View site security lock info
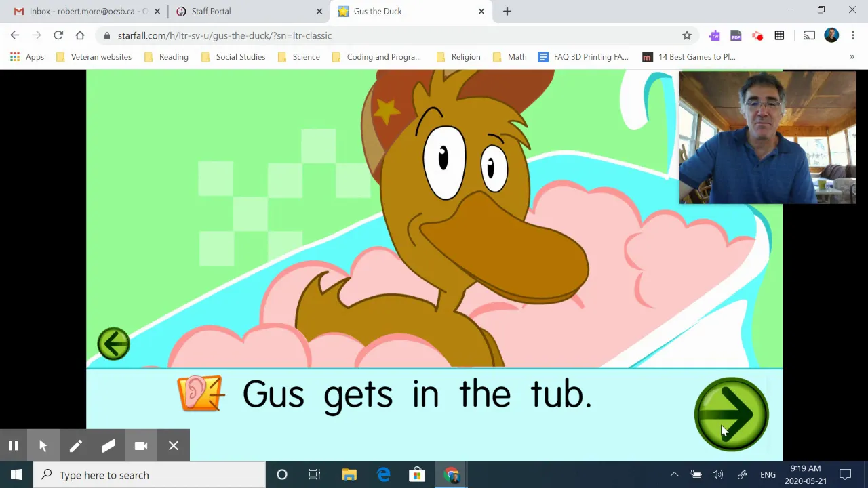Viewport: 868px width, 488px height. coord(106,35)
